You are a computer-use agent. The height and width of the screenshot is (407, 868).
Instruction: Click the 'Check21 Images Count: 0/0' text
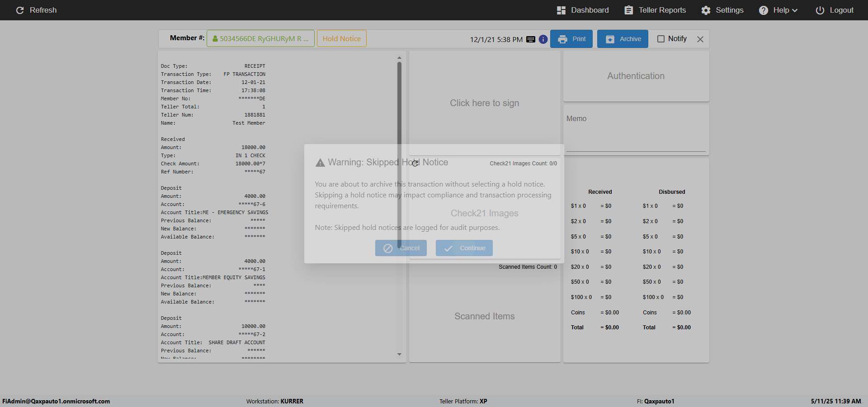(x=524, y=164)
